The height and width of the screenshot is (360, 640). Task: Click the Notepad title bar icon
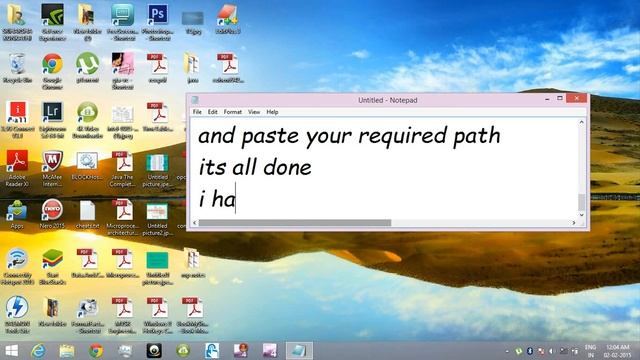coord(195,100)
